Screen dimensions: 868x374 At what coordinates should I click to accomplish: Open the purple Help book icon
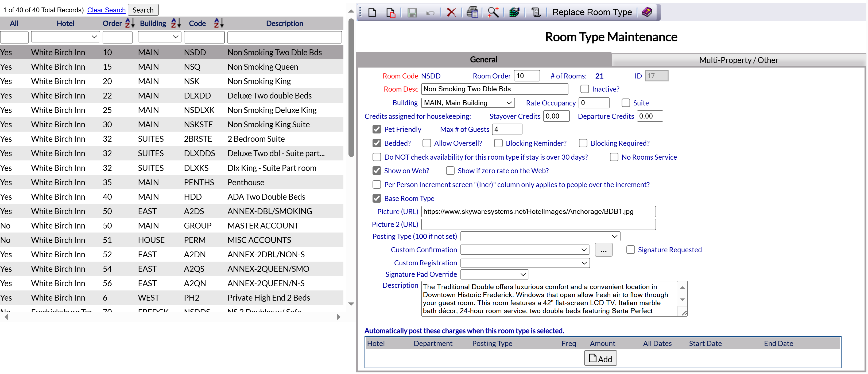pos(647,12)
